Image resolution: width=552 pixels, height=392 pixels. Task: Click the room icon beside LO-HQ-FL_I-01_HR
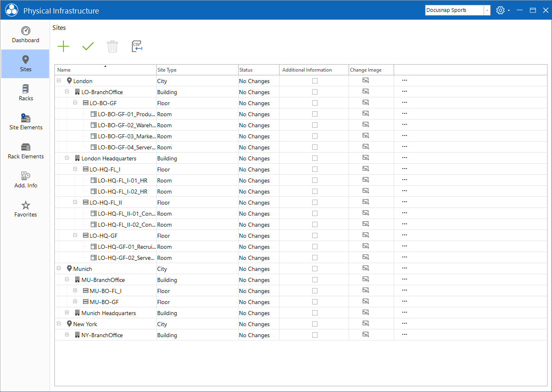click(94, 180)
